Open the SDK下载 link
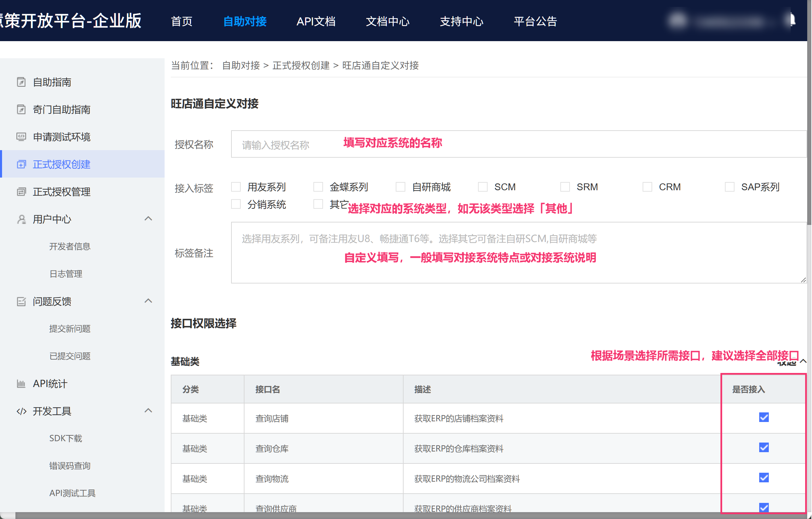812x519 pixels. pyautogui.click(x=65, y=438)
